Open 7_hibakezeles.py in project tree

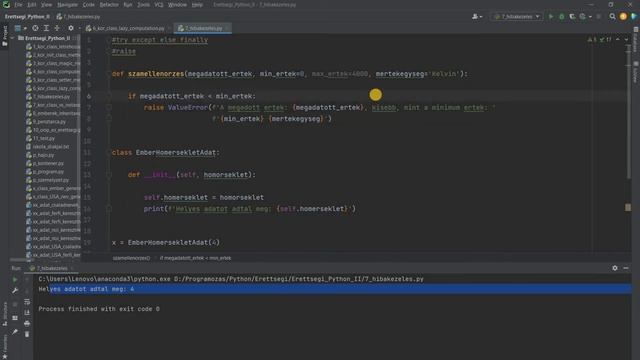[48, 97]
